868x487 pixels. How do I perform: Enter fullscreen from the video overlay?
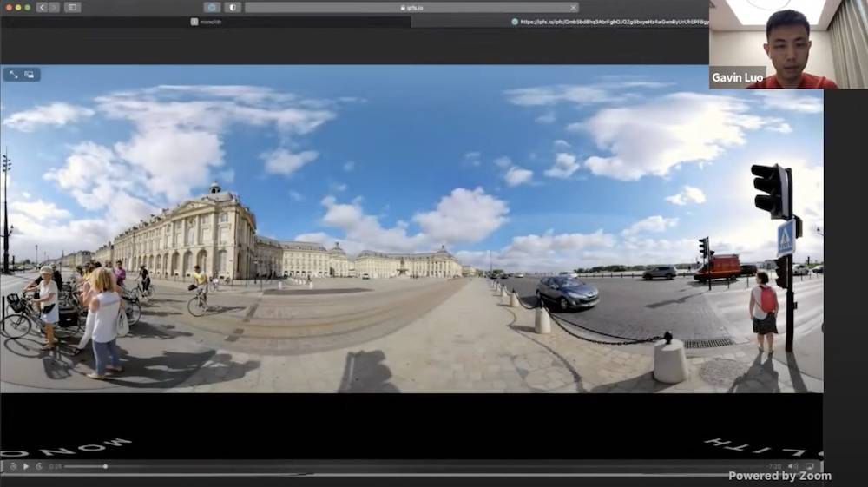14,75
